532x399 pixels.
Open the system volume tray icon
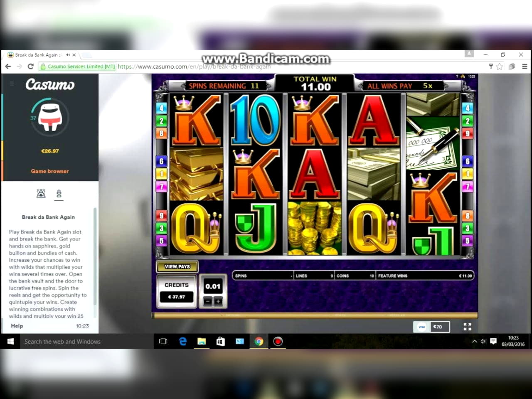tap(483, 341)
